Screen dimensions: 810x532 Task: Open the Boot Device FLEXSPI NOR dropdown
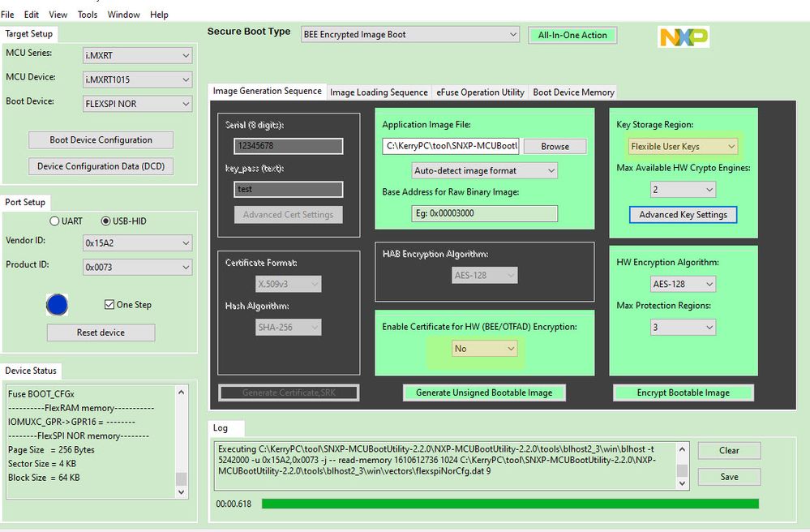tap(137, 104)
